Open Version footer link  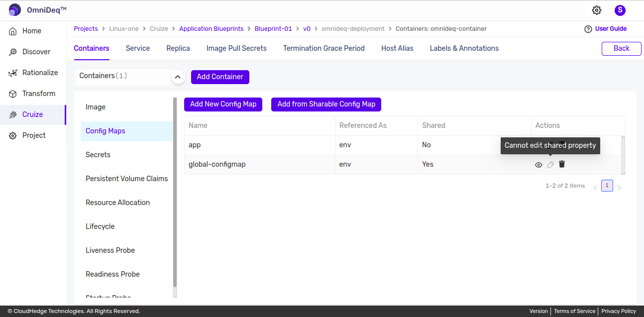(538, 311)
